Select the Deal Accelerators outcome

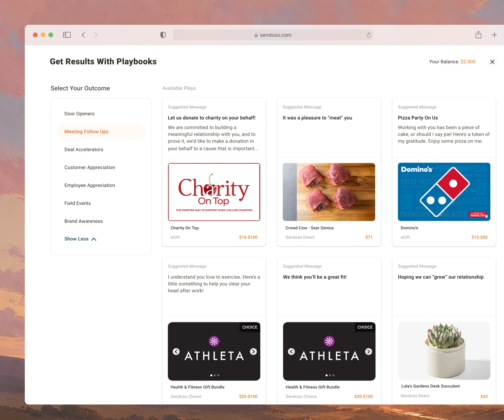point(84,150)
